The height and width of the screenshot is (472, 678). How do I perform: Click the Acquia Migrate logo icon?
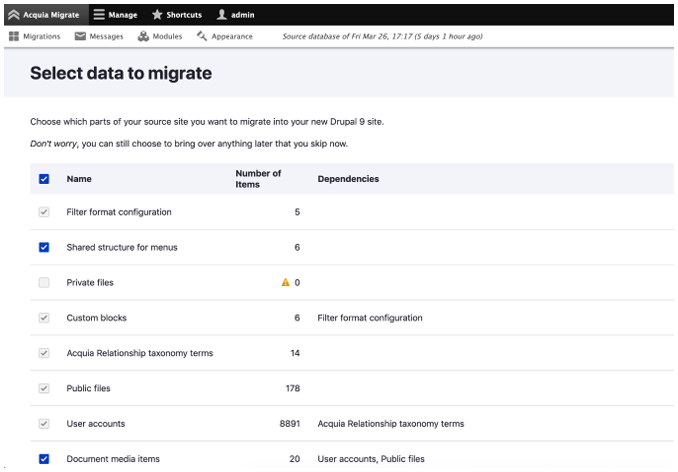[14, 15]
